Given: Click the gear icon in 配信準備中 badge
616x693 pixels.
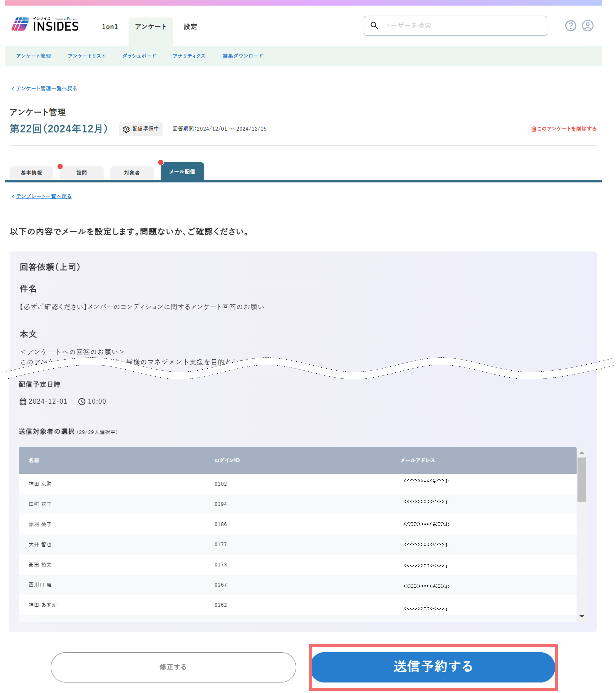Looking at the screenshot, I should tap(126, 129).
